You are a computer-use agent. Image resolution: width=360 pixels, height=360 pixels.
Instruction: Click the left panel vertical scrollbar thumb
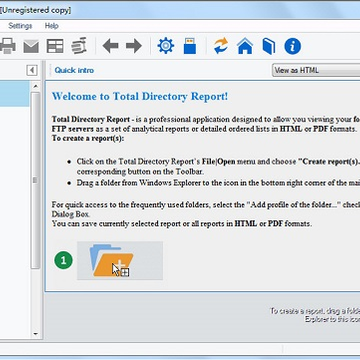point(36,180)
